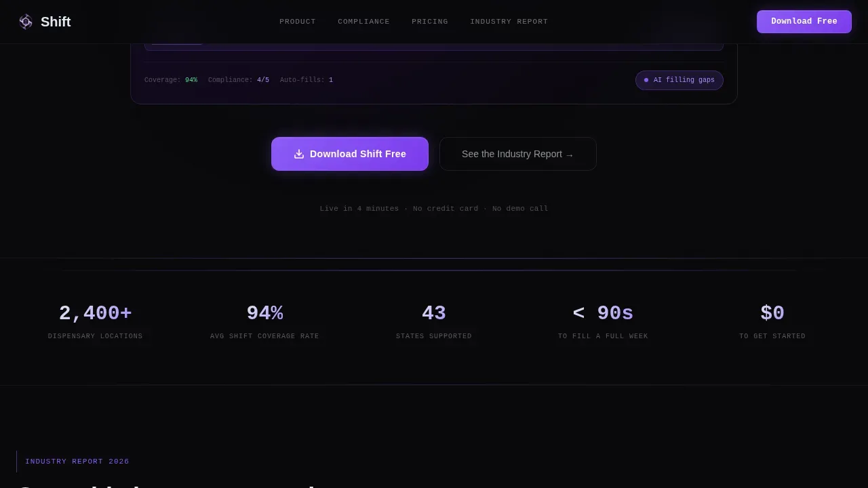Select the under 90s fill-a-week stat
This screenshot has width=868, height=488.
click(603, 322)
